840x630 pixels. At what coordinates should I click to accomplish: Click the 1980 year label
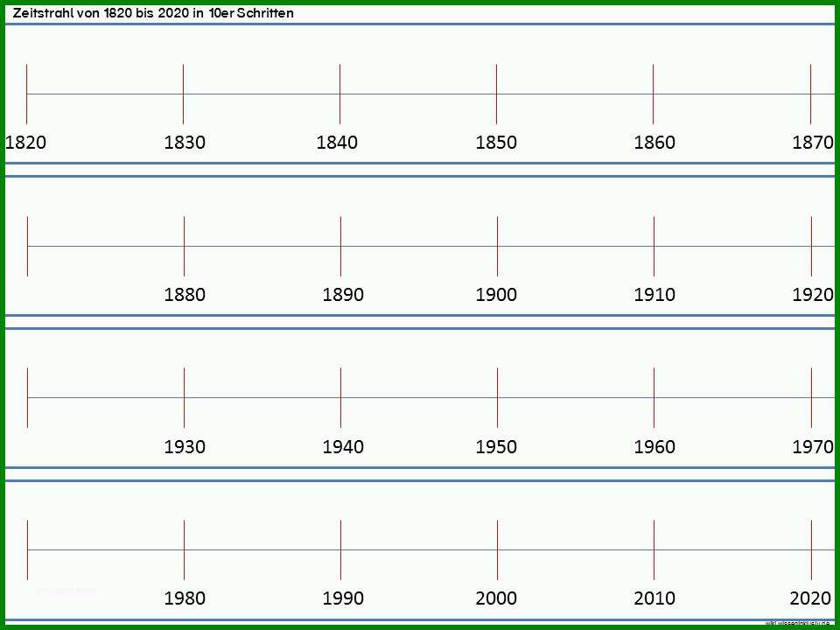(x=185, y=598)
